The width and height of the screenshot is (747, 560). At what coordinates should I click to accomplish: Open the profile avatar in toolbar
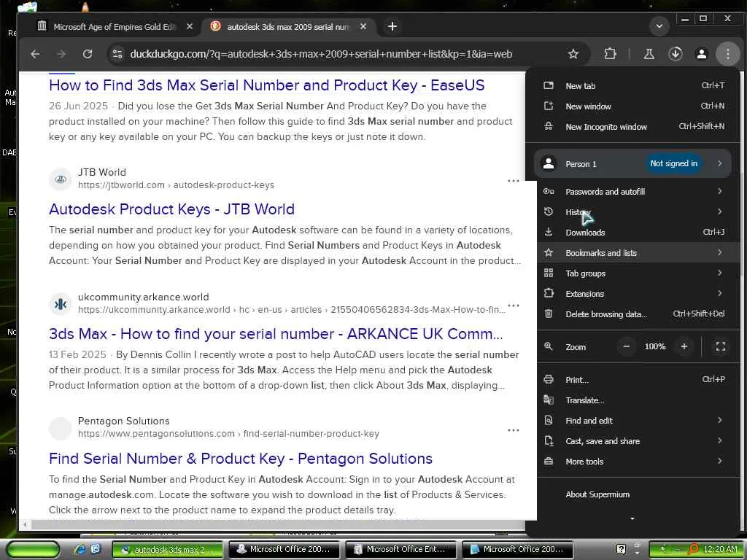702,54
